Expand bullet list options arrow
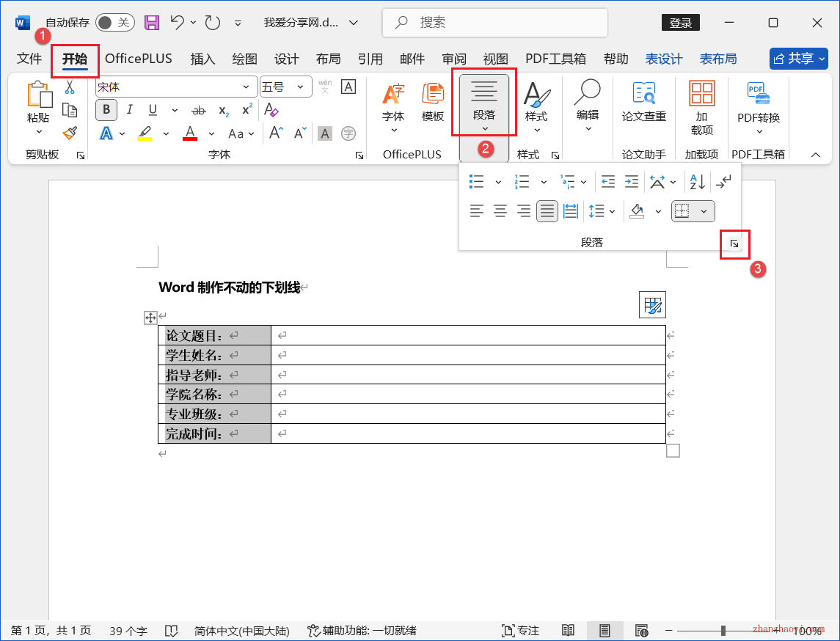Viewport: 840px width, 641px height. (498, 182)
